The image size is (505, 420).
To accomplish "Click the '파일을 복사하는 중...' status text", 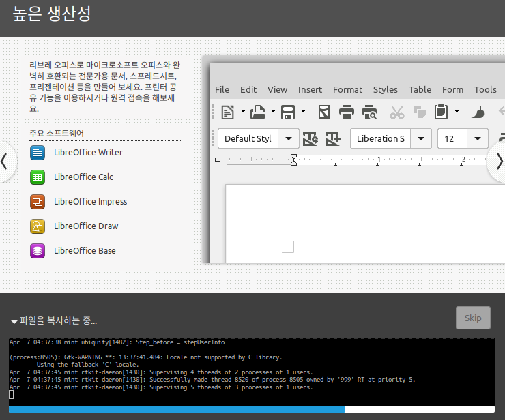I will tap(58, 320).
